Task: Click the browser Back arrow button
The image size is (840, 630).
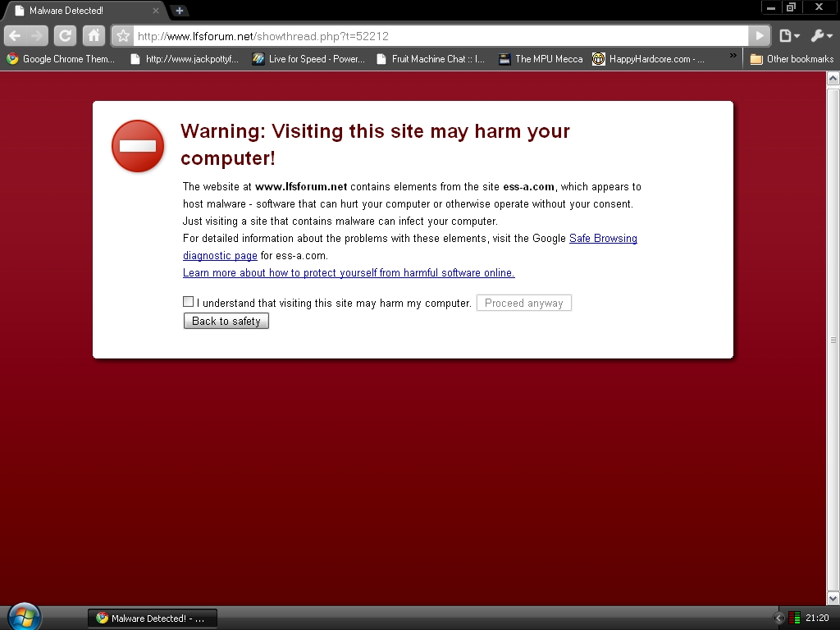Action: click(15, 36)
